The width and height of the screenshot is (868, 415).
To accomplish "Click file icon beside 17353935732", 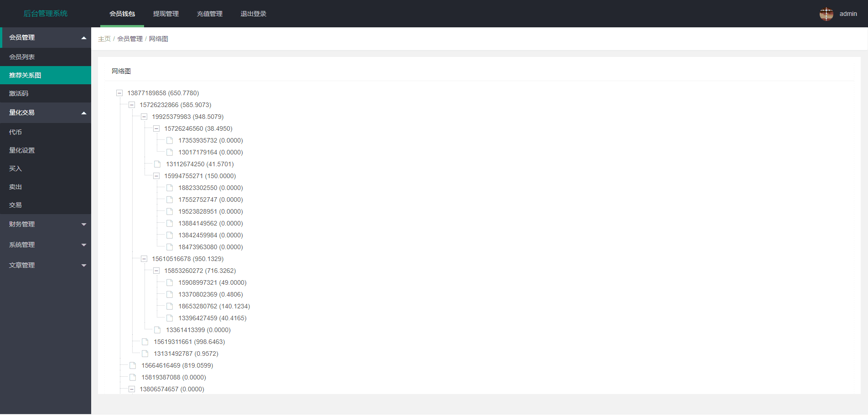I will click(x=170, y=140).
